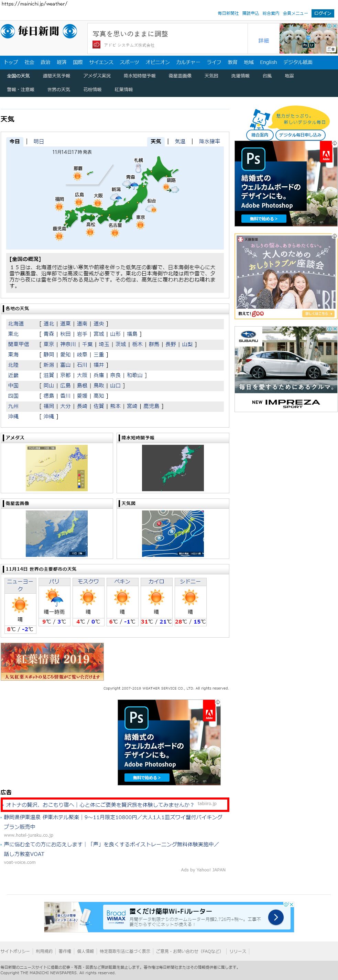Click the Paris sun-and-umbrella weather icon
The image size is (338, 980).
click(x=54, y=597)
